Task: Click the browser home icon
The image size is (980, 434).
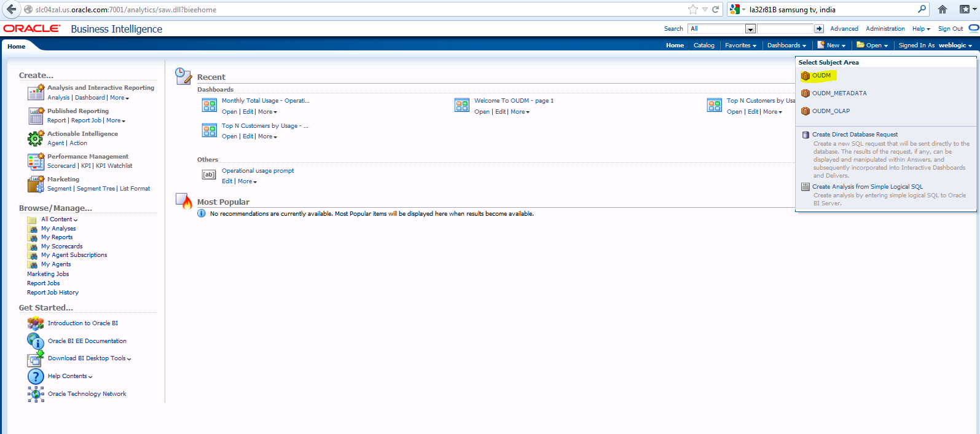Action: (x=942, y=9)
